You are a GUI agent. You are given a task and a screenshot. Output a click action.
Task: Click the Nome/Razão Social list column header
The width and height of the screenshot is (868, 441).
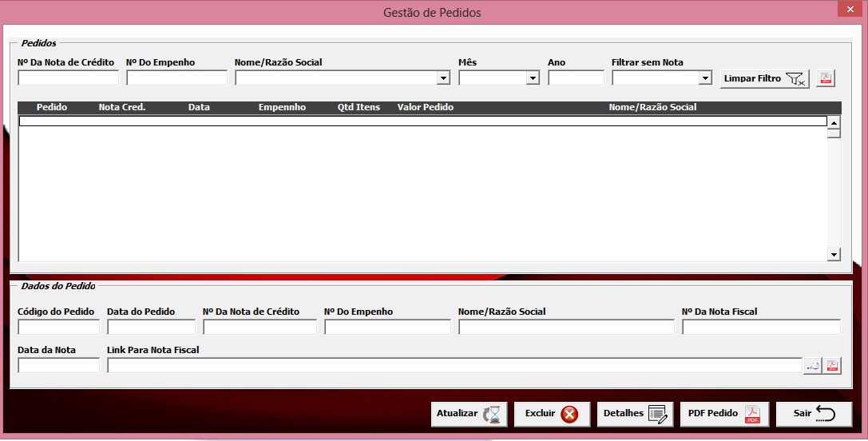point(652,108)
